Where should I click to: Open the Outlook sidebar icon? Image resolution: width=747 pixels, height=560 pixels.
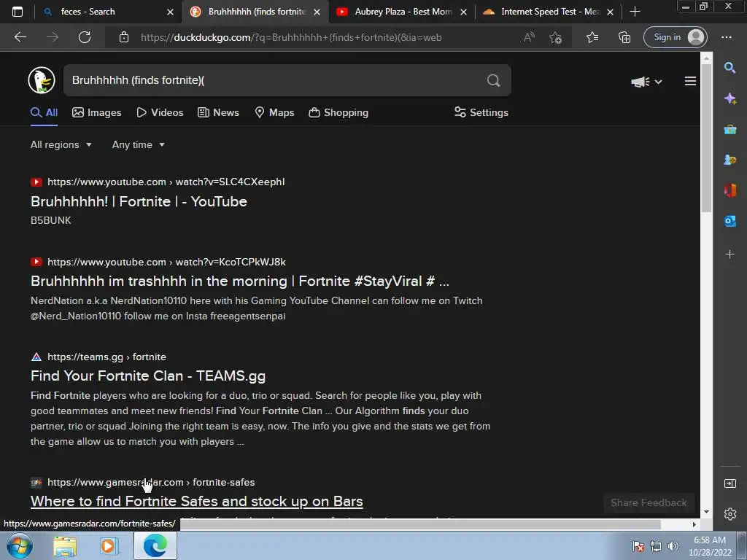click(729, 221)
